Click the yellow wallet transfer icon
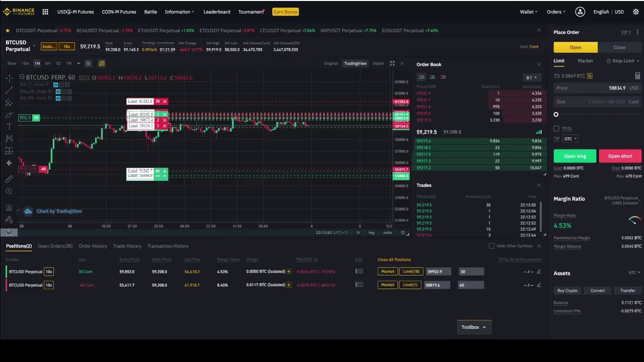Viewport: 644px width, 362px height. pyautogui.click(x=589, y=76)
